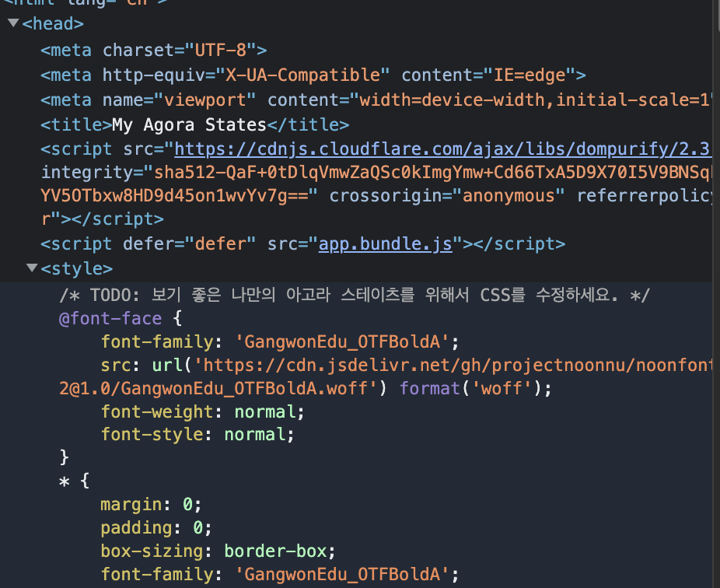Click the font-weight: normal declaration

(202, 411)
